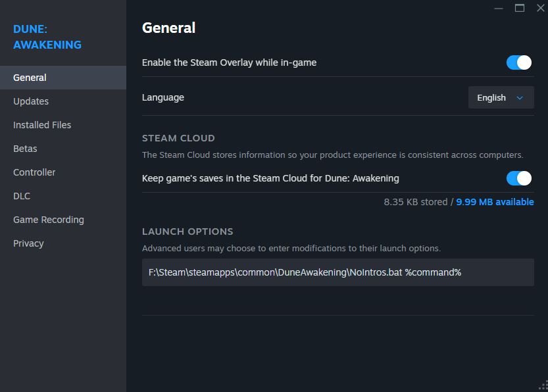Close the properties window
The image size is (548, 392).
[x=540, y=8]
